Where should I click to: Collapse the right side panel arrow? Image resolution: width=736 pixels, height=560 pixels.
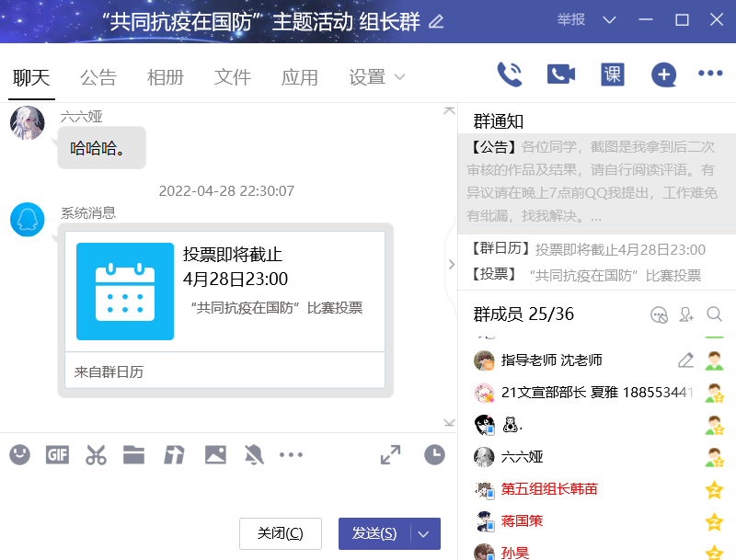coord(451,265)
